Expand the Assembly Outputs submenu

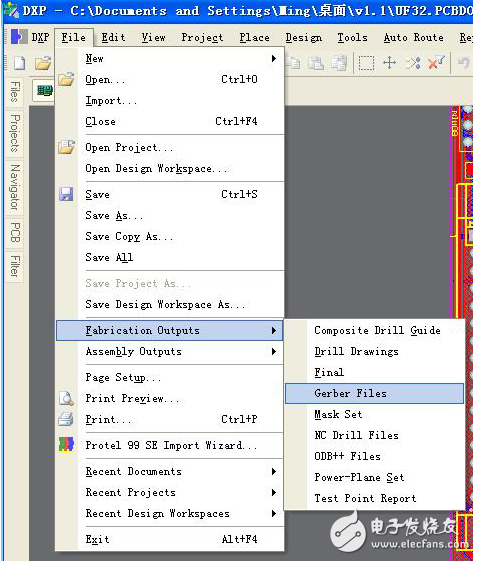point(274,351)
